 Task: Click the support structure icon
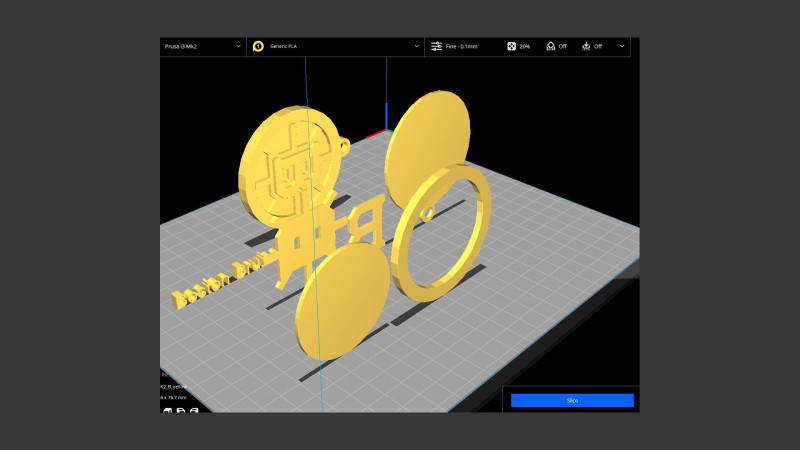click(x=549, y=46)
